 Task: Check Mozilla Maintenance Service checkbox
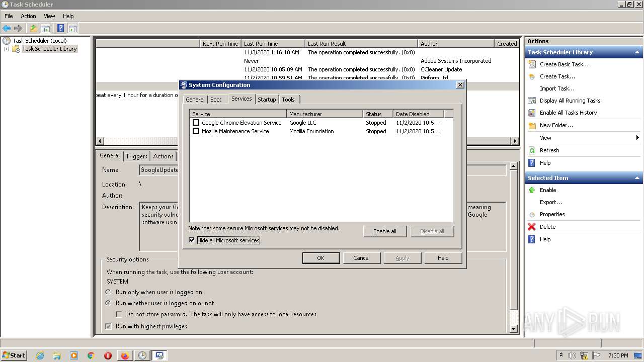coord(196,131)
